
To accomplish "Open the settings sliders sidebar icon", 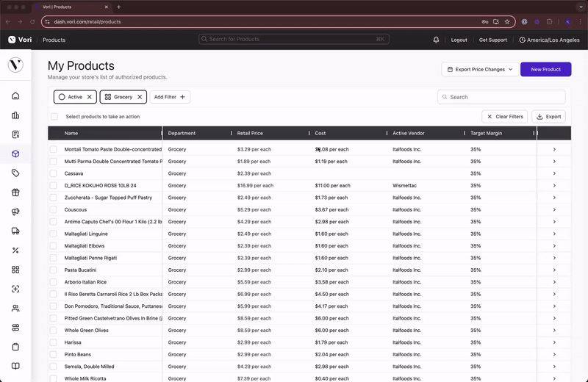I will [x=15, y=328].
